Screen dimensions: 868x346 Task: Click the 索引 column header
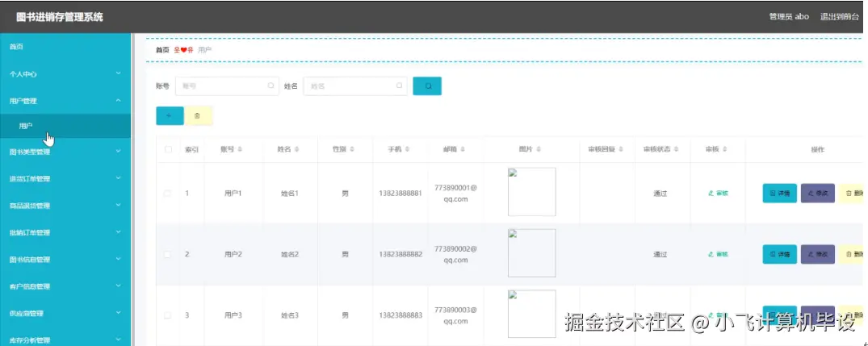pos(191,150)
